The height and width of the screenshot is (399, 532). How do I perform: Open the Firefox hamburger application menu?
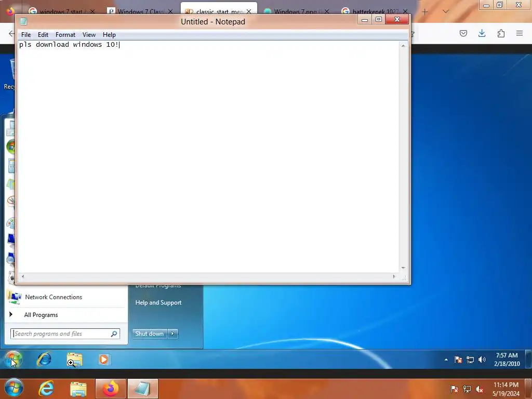tap(520, 33)
